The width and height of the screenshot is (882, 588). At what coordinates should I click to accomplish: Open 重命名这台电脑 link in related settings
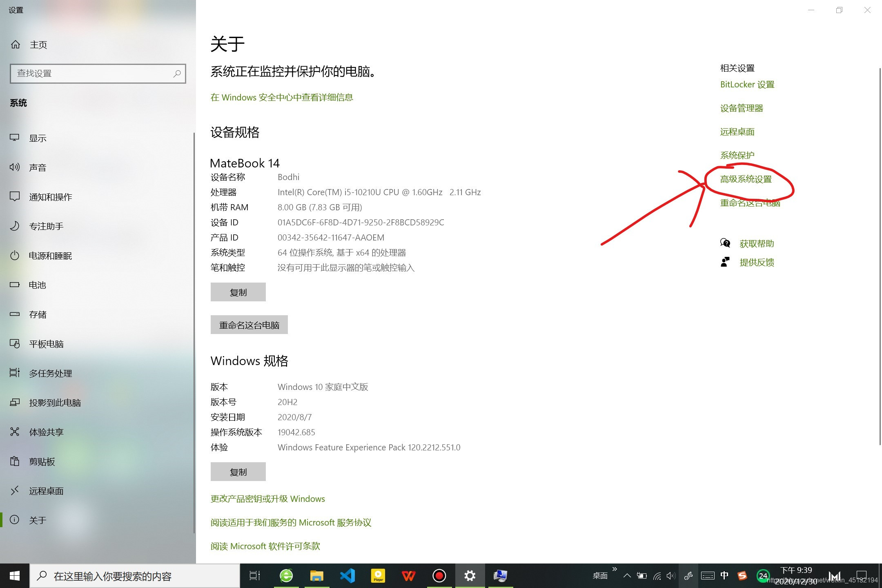[x=750, y=203]
